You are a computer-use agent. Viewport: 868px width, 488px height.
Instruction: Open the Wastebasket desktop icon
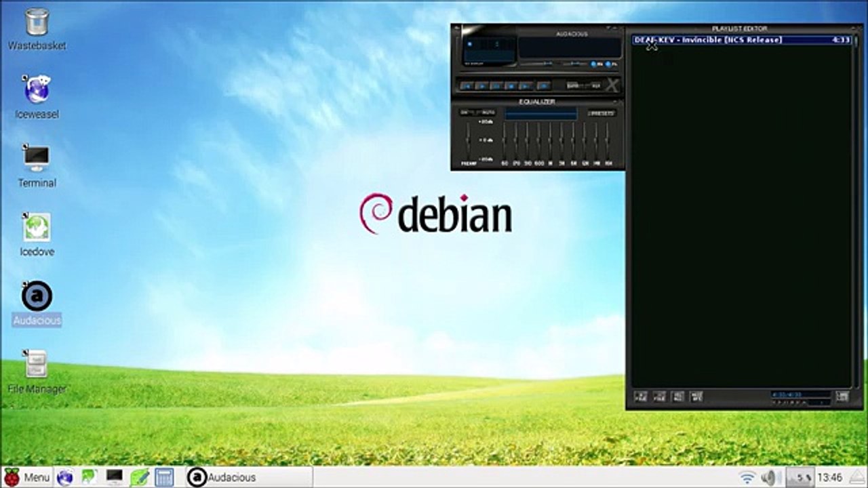click(x=37, y=29)
